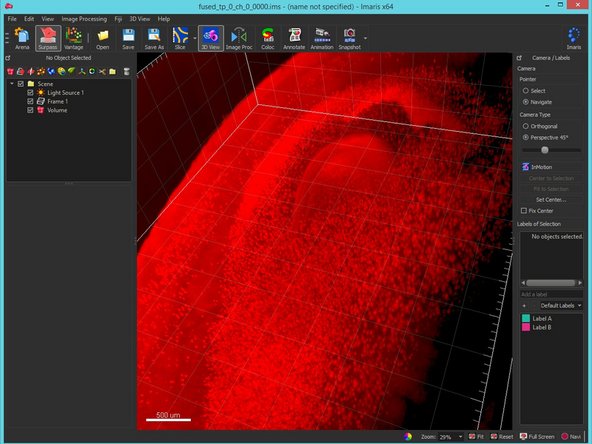Viewport: 592px width, 444px height.
Task: Open the Edit menu
Action: pos(29,19)
